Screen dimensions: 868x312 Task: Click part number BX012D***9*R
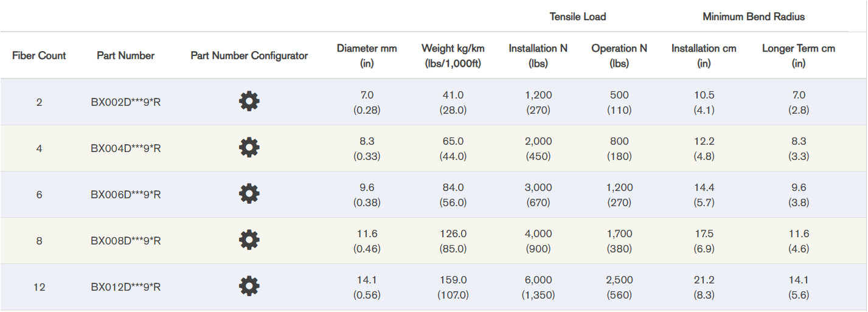click(126, 287)
